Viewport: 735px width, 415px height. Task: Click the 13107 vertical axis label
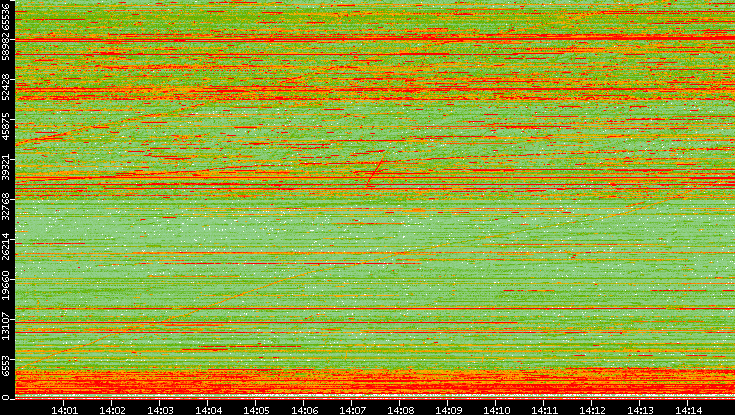click(x=7, y=327)
